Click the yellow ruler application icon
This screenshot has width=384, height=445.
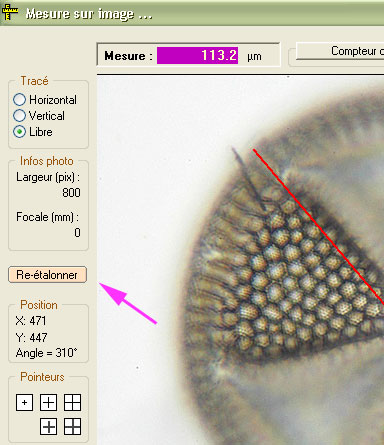tap(10, 12)
